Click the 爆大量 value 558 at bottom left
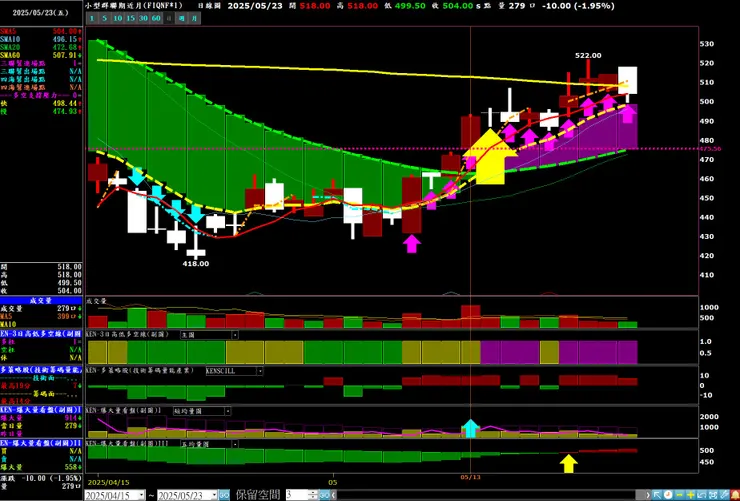 coord(70,467)
